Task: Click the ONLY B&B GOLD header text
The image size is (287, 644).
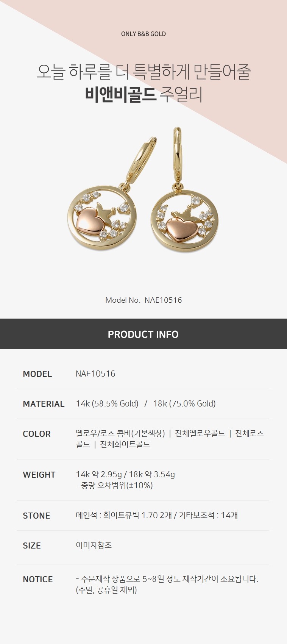Action: pyautogui.click(x=143, y=34)
